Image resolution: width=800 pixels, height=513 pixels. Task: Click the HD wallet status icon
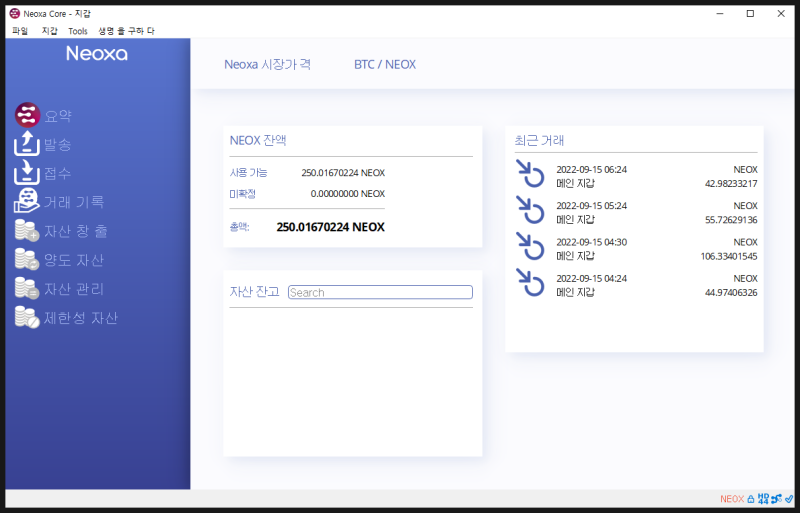coord(763,499)
